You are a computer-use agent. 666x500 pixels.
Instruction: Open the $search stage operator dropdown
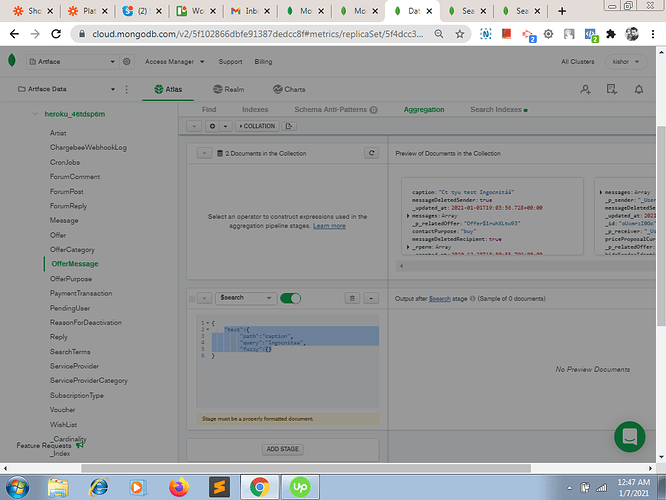244,298
